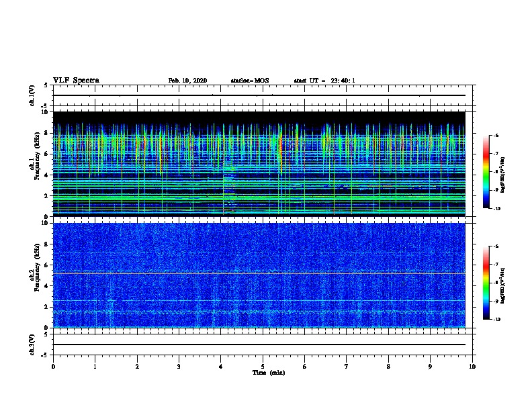The width and height of the screenshot is (532, 411).
Task: Click the time axis tick label "4"
Action: click(x=221, y=367)
